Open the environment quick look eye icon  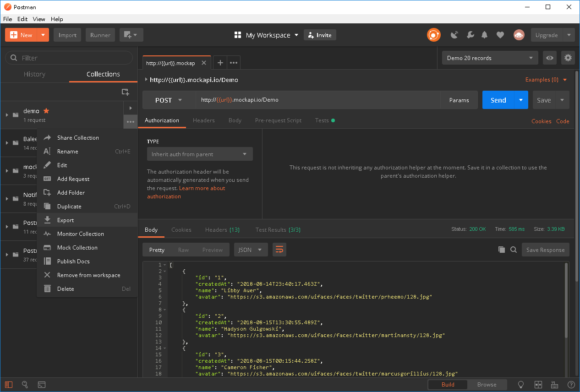click(x=550, y=58)
